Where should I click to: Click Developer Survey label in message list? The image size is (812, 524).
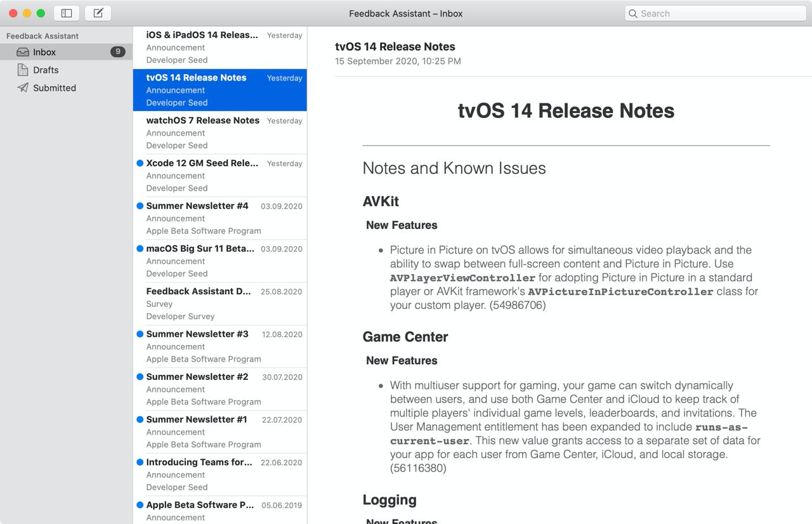tap(180, 317)
